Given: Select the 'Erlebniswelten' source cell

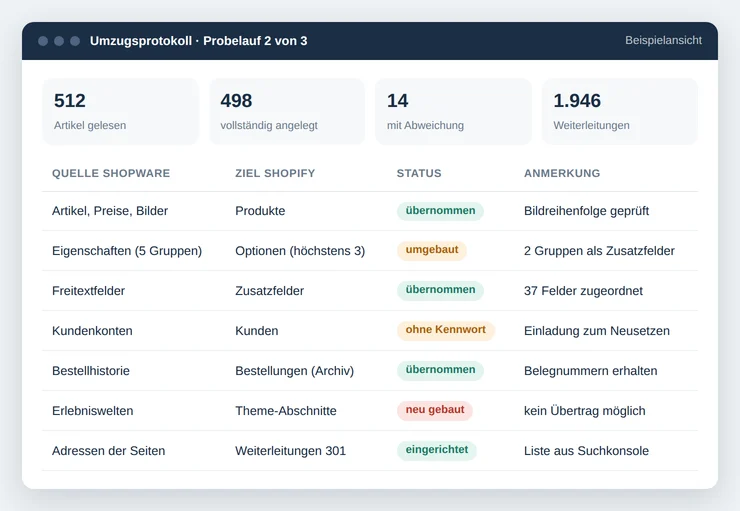Looking at the screenshot, I should [92, 411].
